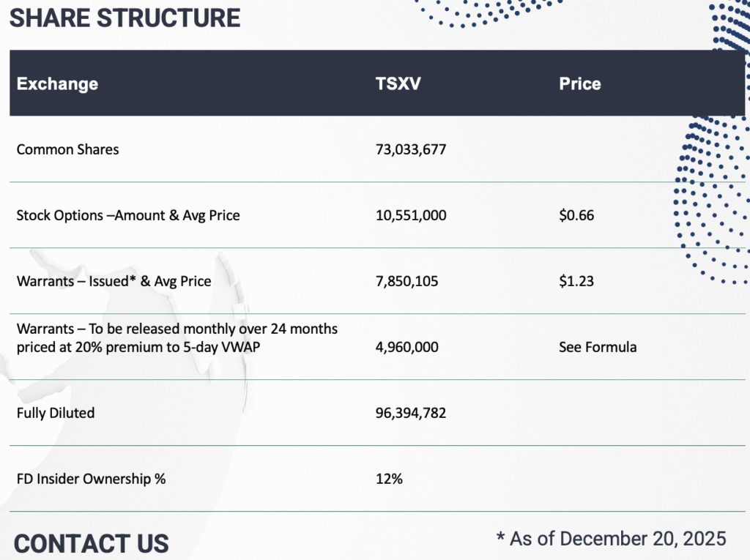Click the $0.66 average price
Screen dimensions: 750x560
pos(576,215)
